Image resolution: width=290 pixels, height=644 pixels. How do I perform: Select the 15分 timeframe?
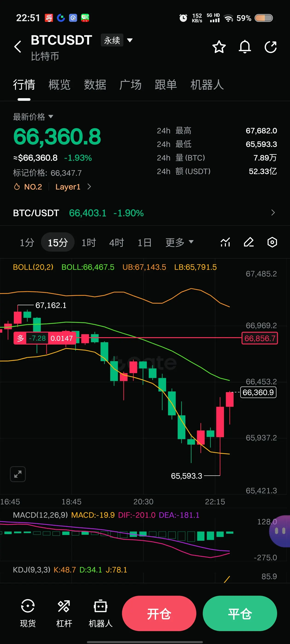(x=58, y=242)
